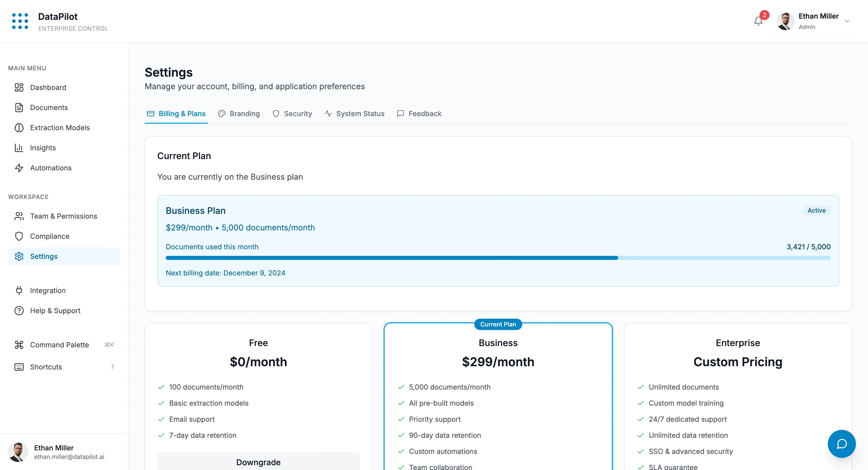Expand the Ethan Miller account chevron

[846, 21]
